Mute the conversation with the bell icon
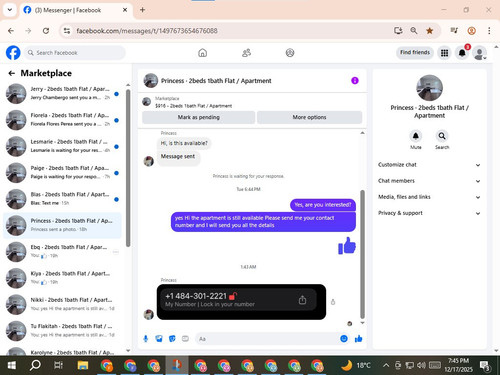The image size is (500, 375). click(416, 136)
